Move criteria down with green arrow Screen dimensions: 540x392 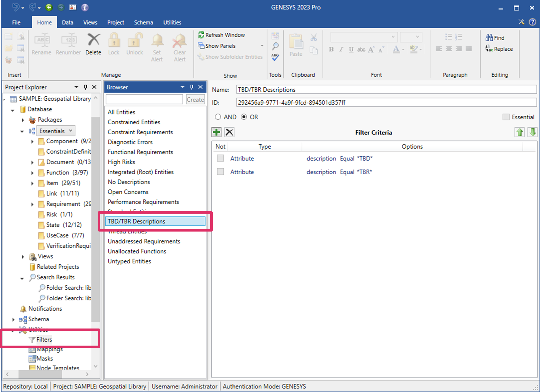coord(532,132)
